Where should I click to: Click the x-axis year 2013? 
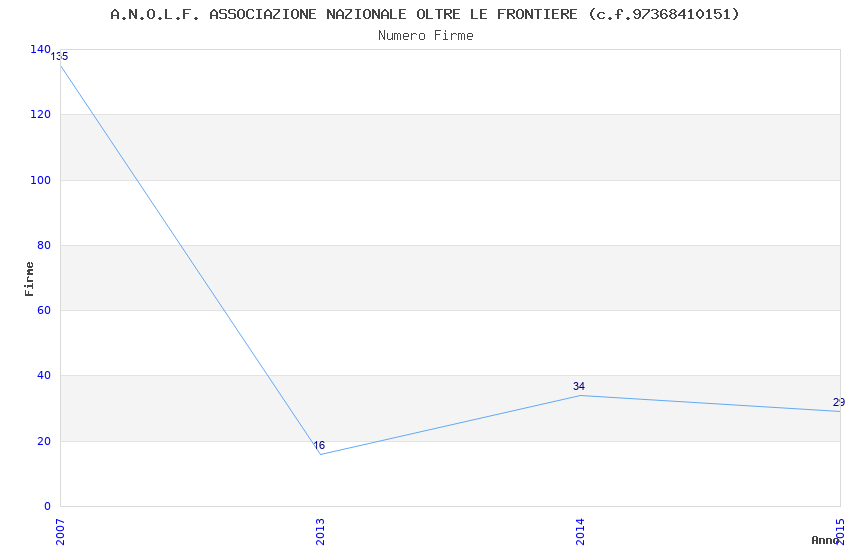point(320,532)
